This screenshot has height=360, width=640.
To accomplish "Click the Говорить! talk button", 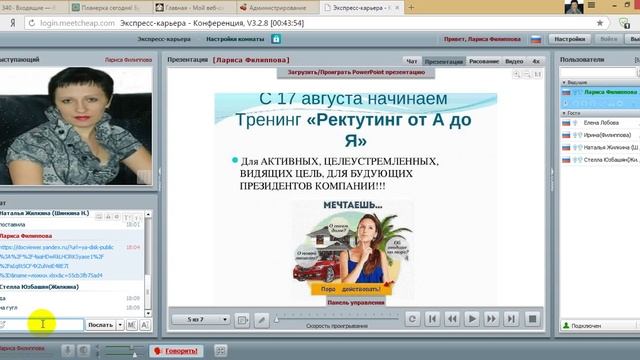I will click(x=176, y=351).
